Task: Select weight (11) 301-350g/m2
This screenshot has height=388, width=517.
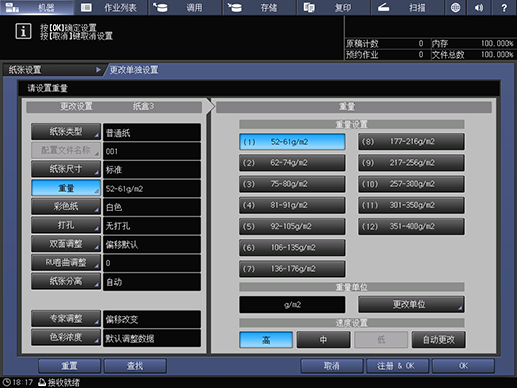Action: coord(411,205)
